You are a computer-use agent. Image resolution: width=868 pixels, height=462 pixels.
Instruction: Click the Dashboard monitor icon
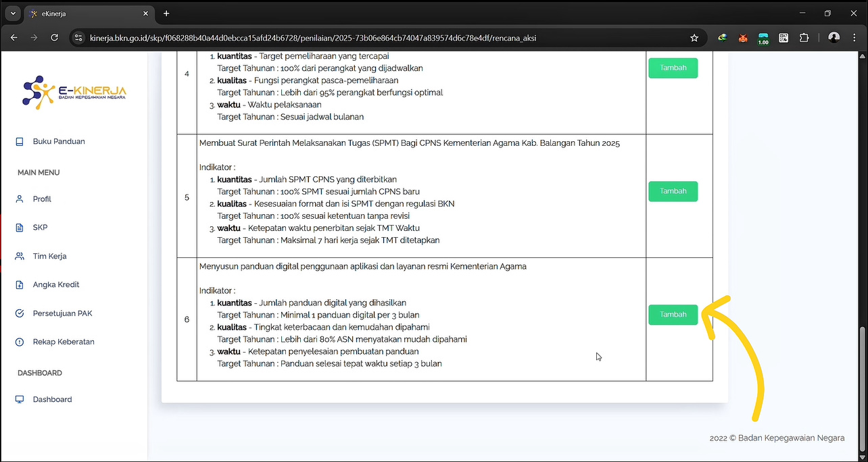tap(20, 400)
